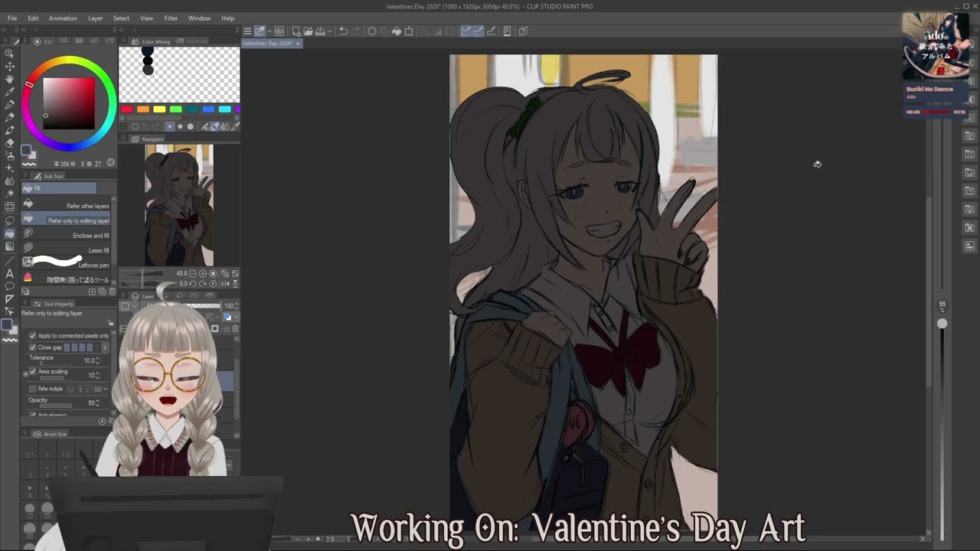Adjust the Opacity value stepper in Tool Property
This screenshot has width=980, height=551.
click(97, 403)
